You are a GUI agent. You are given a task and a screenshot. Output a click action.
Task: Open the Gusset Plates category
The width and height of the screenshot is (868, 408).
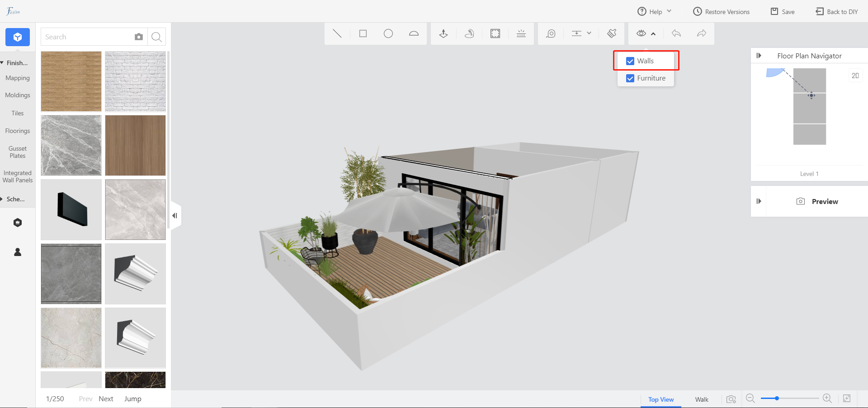pyautogui.click(x=18, y=152)
